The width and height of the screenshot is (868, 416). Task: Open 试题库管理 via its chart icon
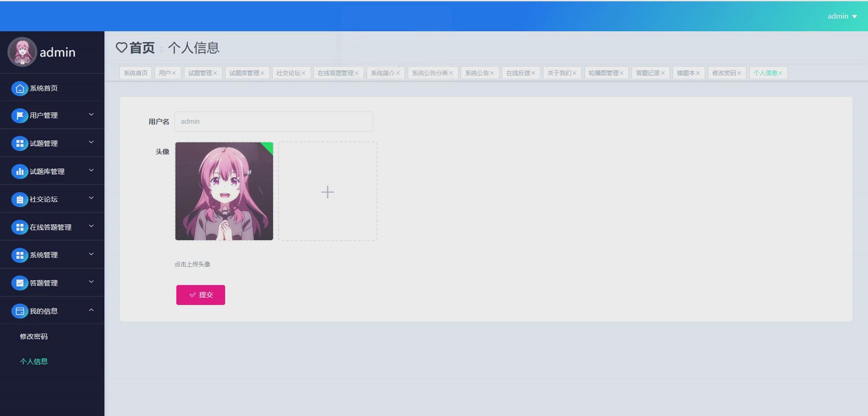click(19, 171)
